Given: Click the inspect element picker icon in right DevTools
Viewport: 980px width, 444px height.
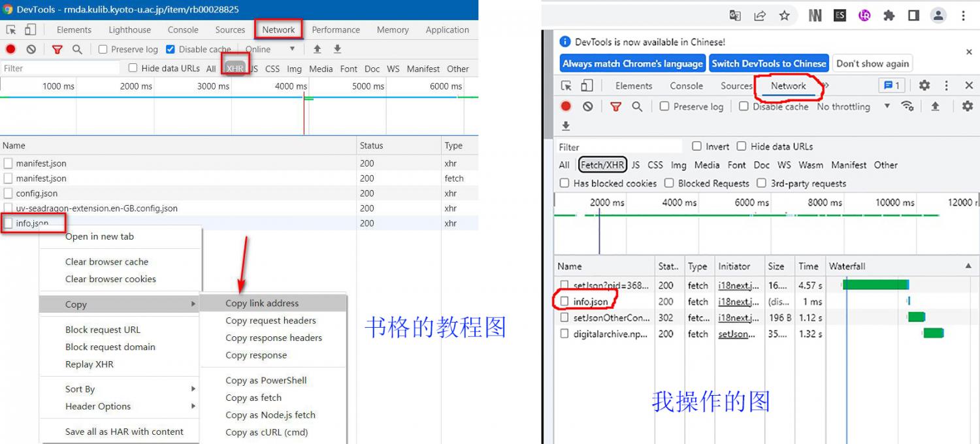Looking at the screenshot, I should 566,86.
